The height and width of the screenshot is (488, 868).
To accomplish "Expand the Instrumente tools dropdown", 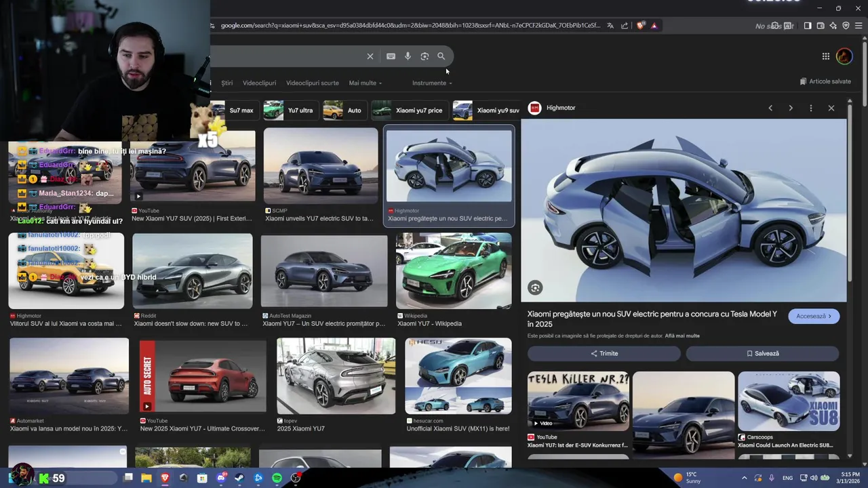I will click(432, 83).
